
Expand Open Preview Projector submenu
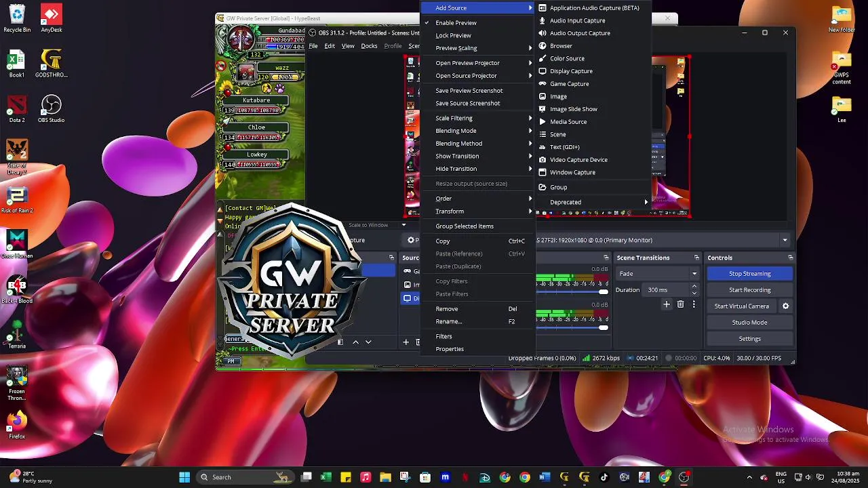coord(478,63)
